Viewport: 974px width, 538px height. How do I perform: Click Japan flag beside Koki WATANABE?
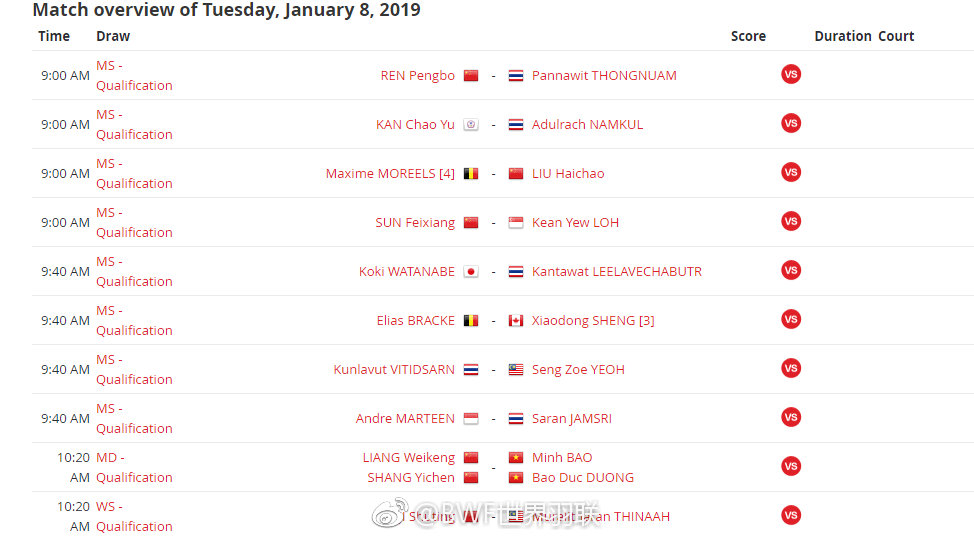tap(471, 272)
